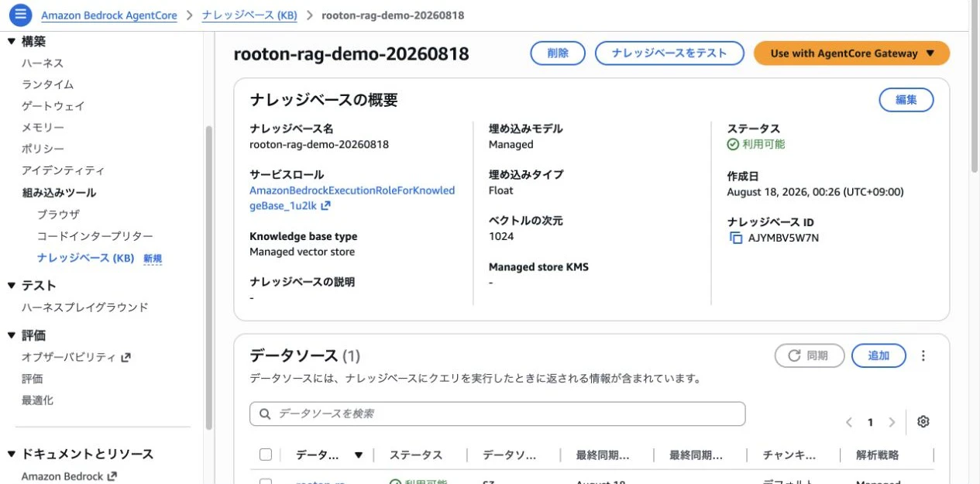Screen dimensions: 980x484
Task: Collapse the ドキュメントとリソース section
Action: tap(11, 453)
